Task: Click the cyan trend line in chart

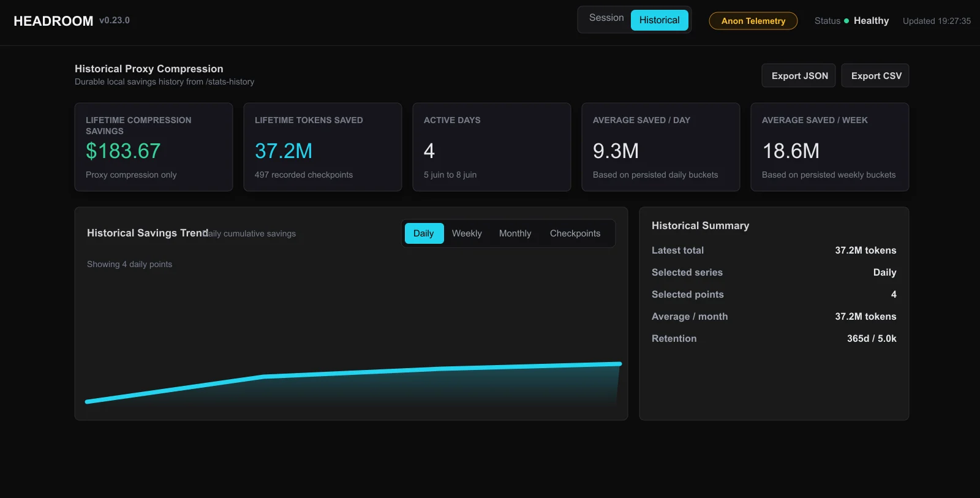Action: (x=353, y=372)
